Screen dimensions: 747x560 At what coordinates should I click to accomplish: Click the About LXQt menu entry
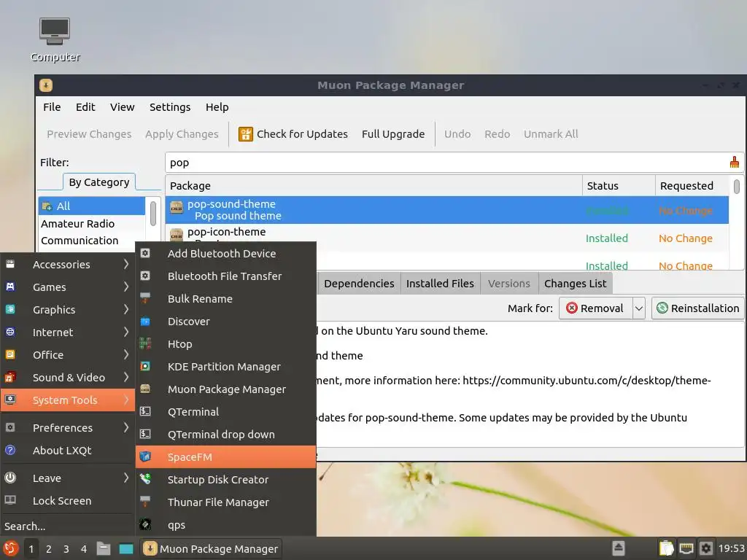[x=68, y=451]
